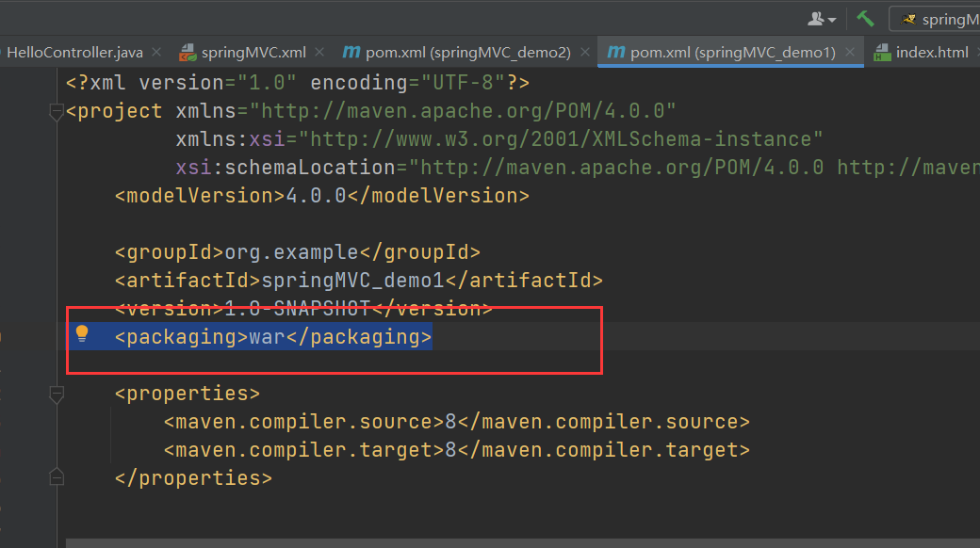Click the springMVC.xml file icon
The width and height of the screenshot is (980, 548).
188,52
